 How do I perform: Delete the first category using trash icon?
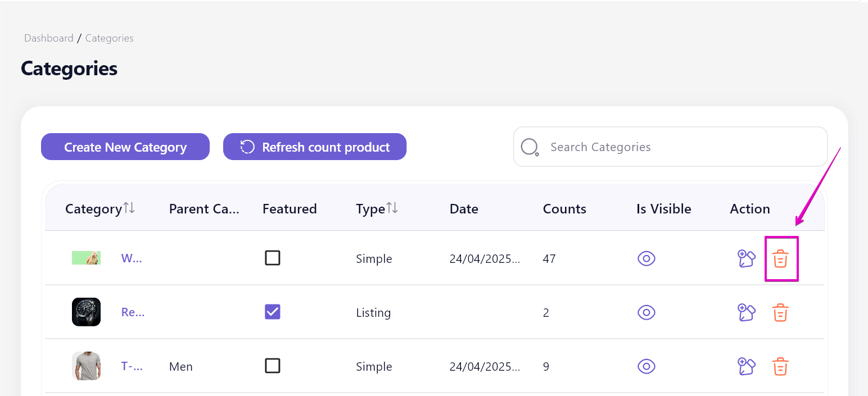pos(780,259)
